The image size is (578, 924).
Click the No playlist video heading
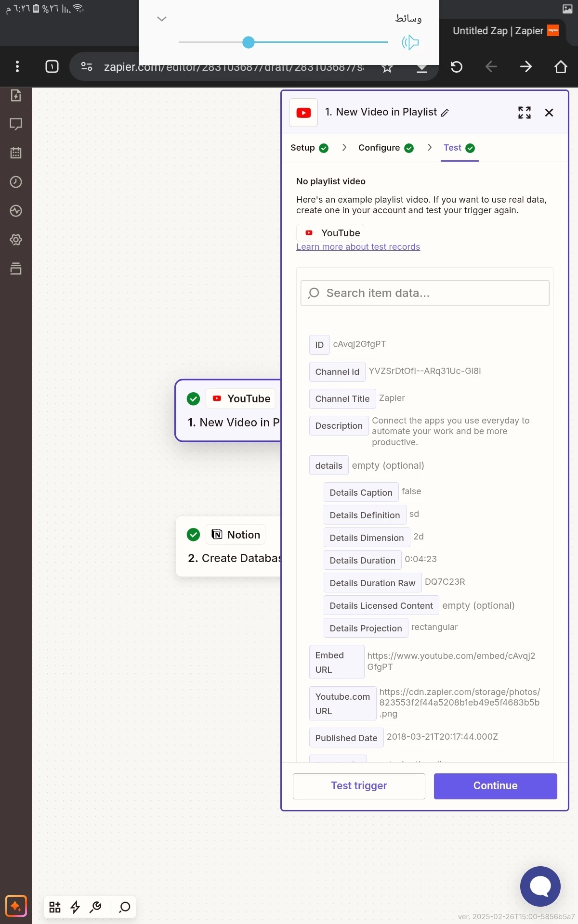(x=331, y=181)
